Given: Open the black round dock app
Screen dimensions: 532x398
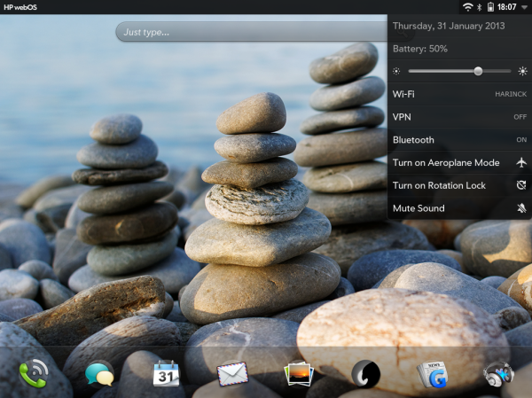Looking at the screenshot, I should [x=365, y=374].
